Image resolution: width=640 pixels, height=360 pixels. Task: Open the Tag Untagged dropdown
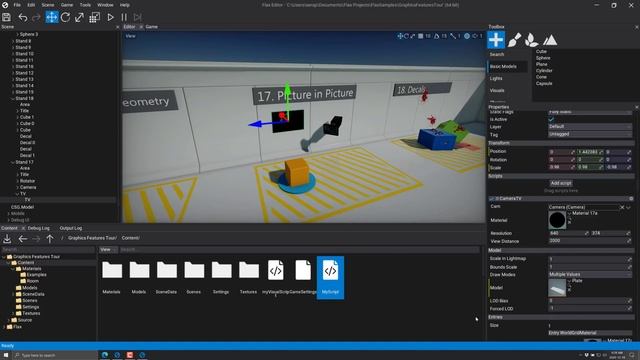click(590, 134)
